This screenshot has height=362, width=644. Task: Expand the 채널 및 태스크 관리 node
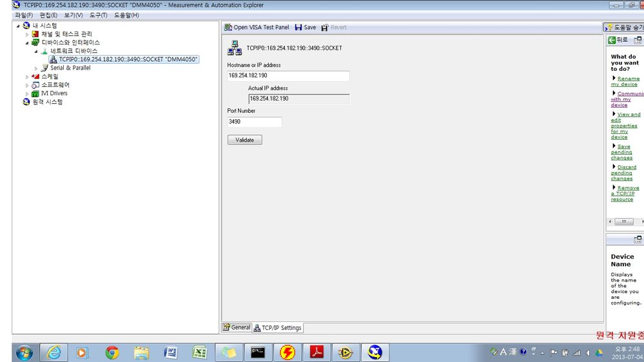tap(27, 35)
